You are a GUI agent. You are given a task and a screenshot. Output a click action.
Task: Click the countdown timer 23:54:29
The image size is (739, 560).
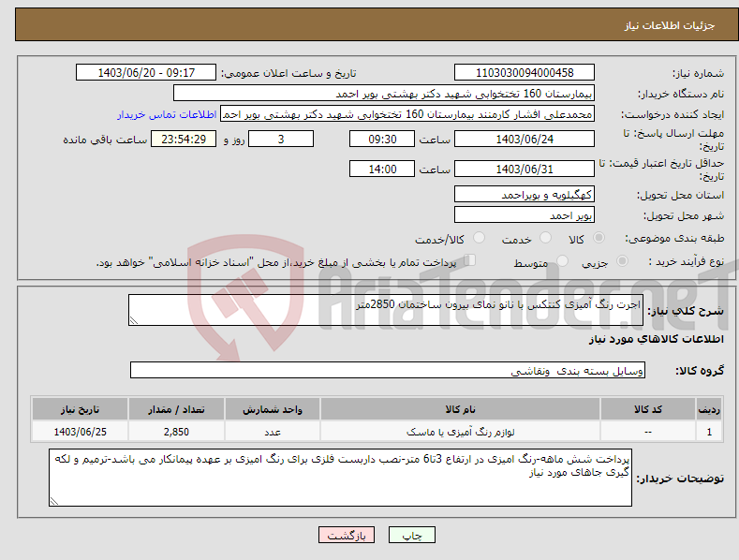click(184, 139)
